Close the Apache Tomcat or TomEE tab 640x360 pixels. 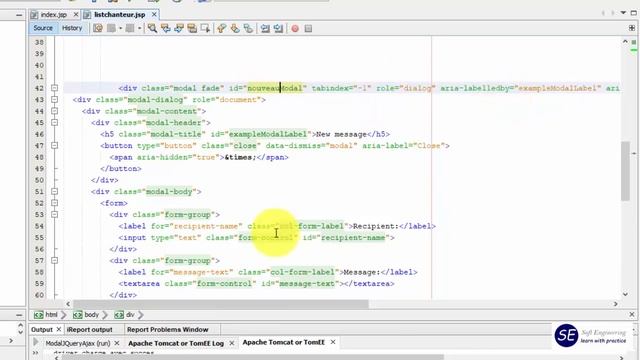(333, 342)
